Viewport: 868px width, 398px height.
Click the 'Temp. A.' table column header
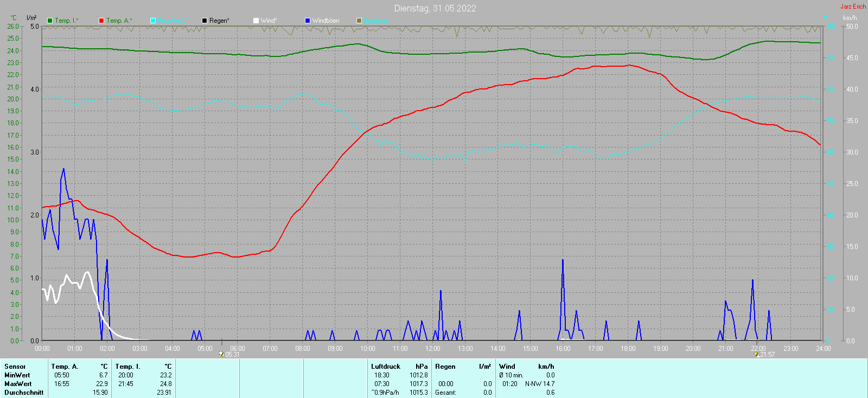click(x=65, y=367)
